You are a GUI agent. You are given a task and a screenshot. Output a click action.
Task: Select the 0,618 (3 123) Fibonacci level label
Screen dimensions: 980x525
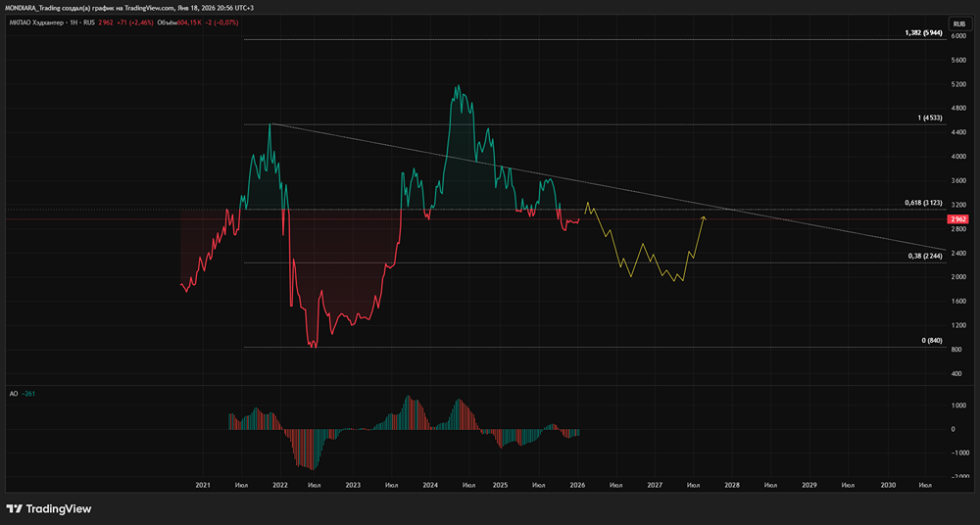tap(922, 203)
